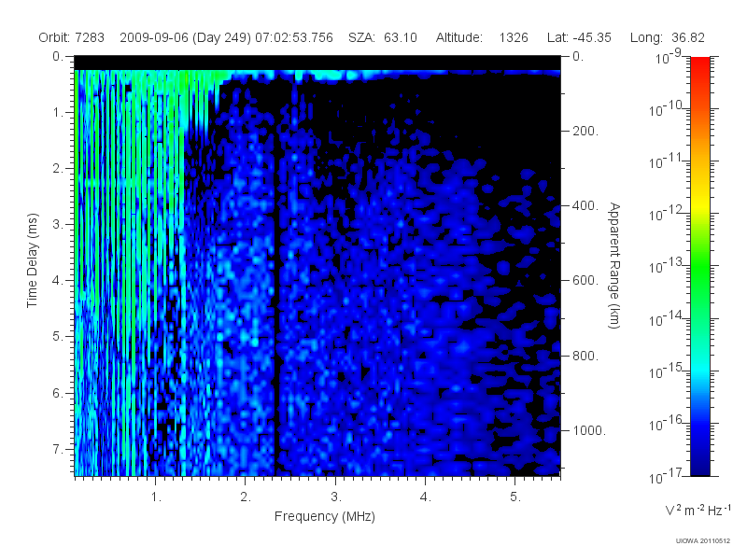
Task: Click the 'Orbit: 7283' header text
Action: (72, 37)
